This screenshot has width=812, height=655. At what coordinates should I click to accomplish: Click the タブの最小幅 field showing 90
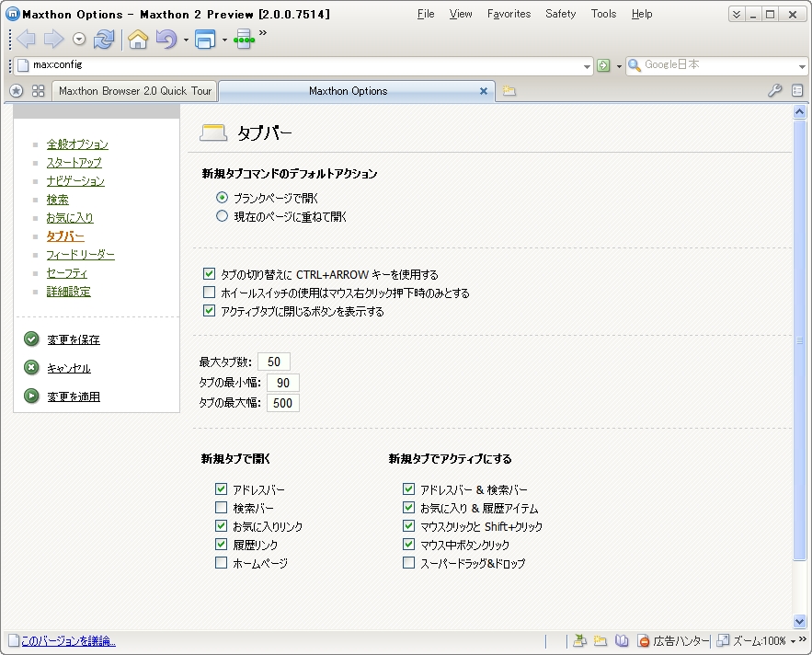[x=282, y=383]
